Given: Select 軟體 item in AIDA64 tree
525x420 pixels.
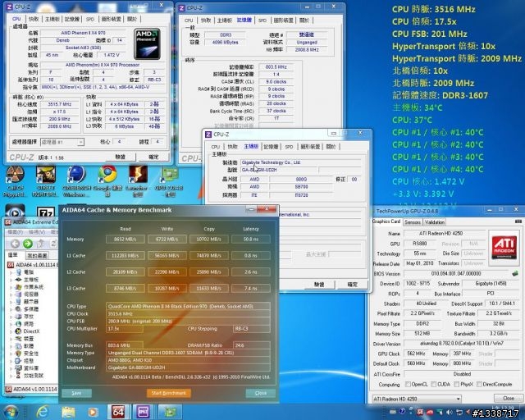Looking at the screenshot, I should click(x=29, y=346).
